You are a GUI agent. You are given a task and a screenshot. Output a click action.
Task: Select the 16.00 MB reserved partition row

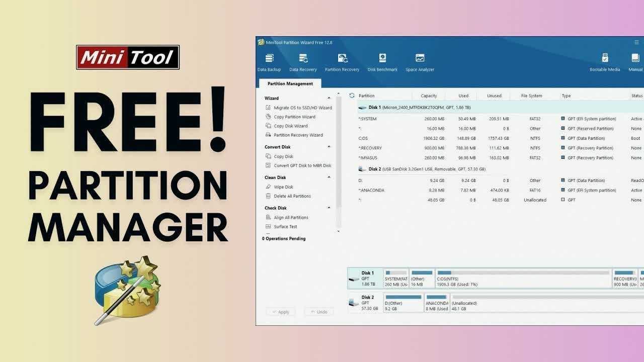[501, 129]
